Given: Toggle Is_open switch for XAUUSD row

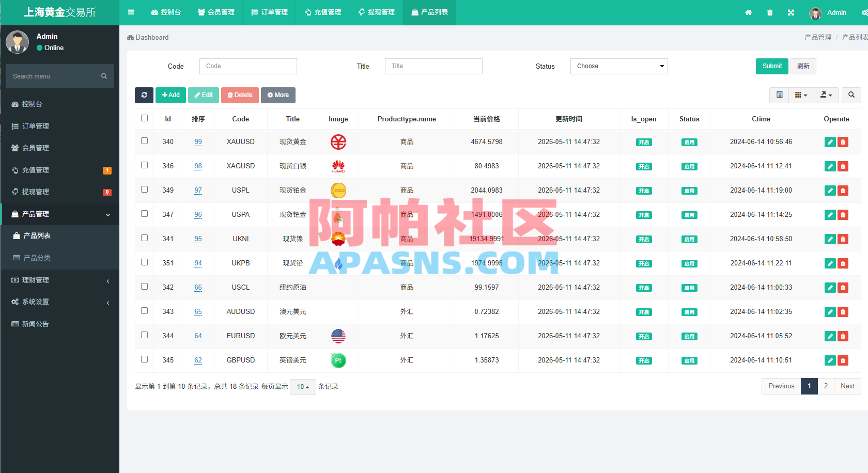Looking at the screenshot, I should [644, 143].
